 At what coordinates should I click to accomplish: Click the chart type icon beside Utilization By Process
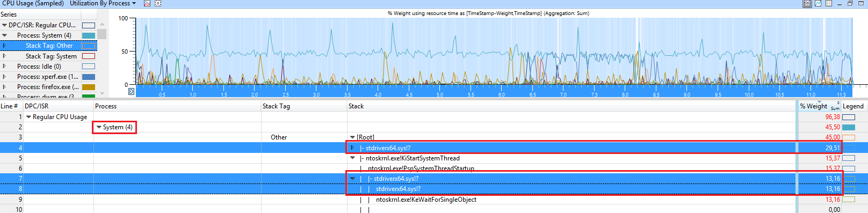[147, 3]
